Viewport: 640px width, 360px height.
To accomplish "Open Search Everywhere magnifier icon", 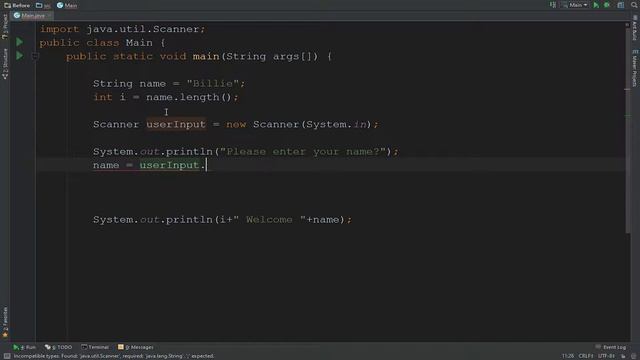I will 634,5.
